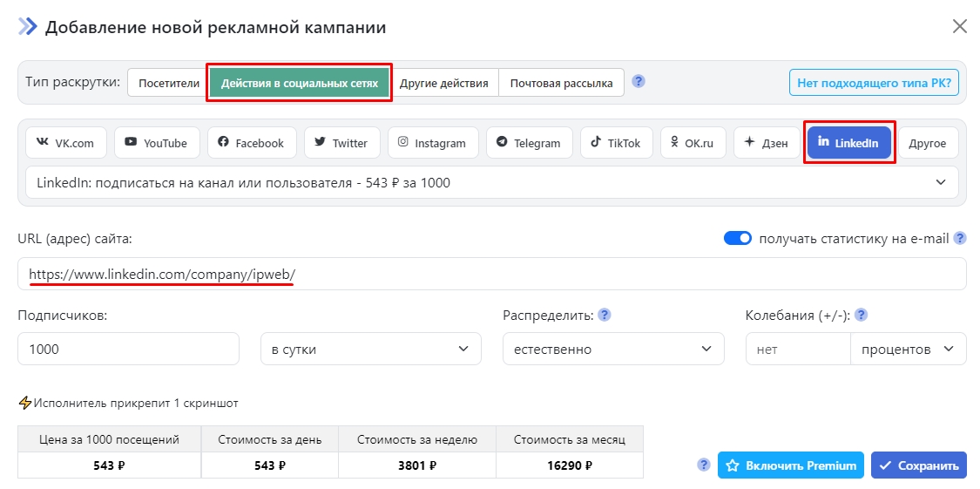Viewport: 980px width, 489px height.
Task: Choose Telegram as the social network
Action: coord(529,143)
